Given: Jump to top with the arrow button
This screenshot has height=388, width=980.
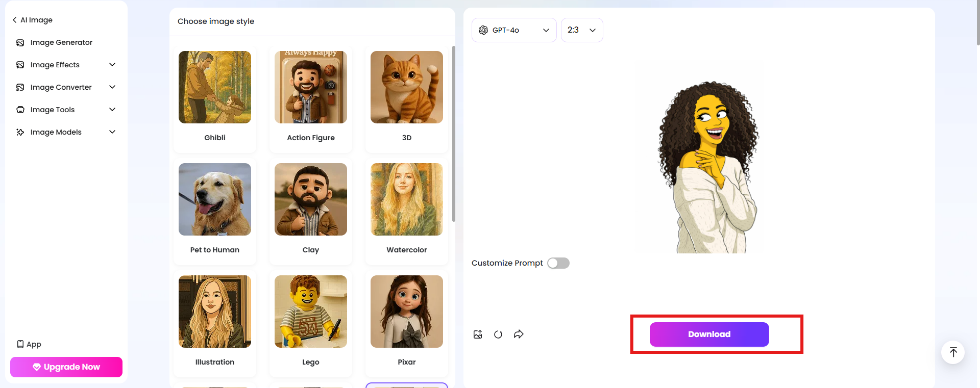Looking at the screenshot, I should point(953,352).
